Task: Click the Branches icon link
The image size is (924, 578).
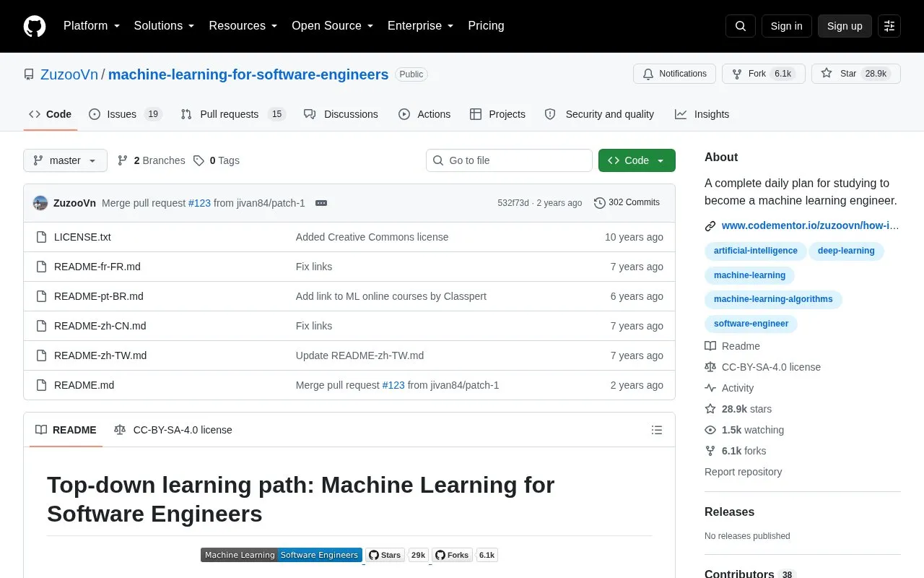Action: point(151,160)
